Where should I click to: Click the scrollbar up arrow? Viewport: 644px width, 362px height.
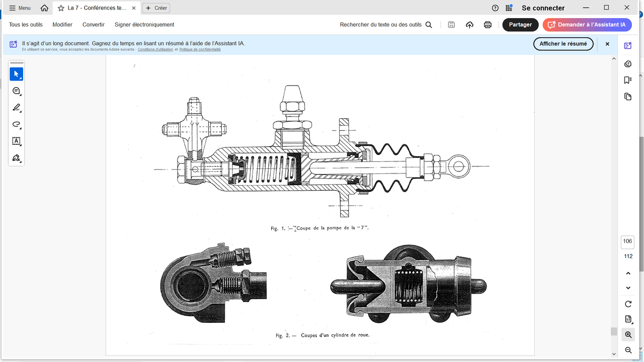(614, 58)
